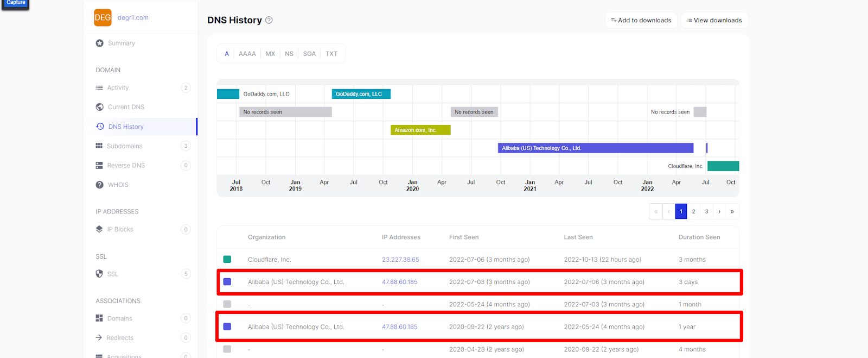This screenshot has height=358, width=868.
Task: Switch to the MX record tab
Action: click(270, 54)
